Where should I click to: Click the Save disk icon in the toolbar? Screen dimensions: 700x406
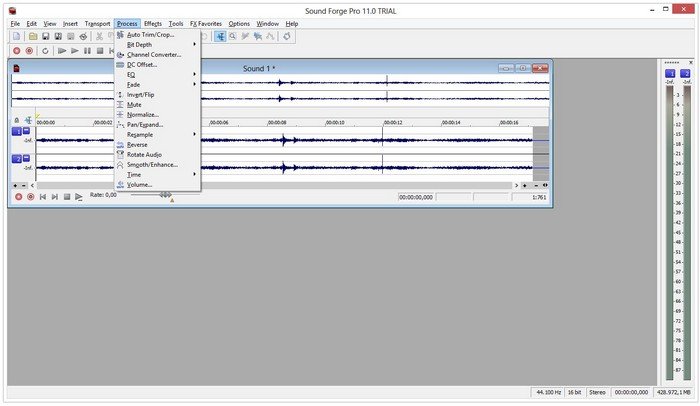(x=46, y=37)
